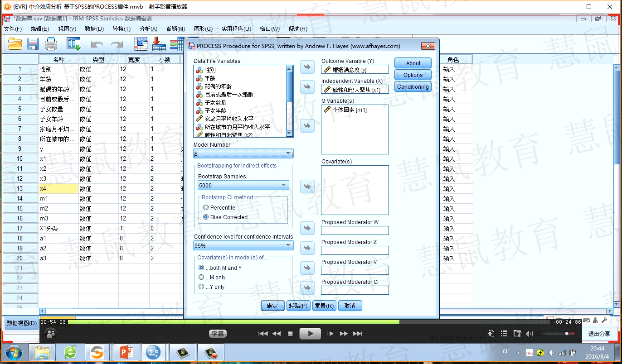The height and width of the screenshot is (364, 622).
Task: Skip to the previous video track
Action: click(x=263, y=334)
